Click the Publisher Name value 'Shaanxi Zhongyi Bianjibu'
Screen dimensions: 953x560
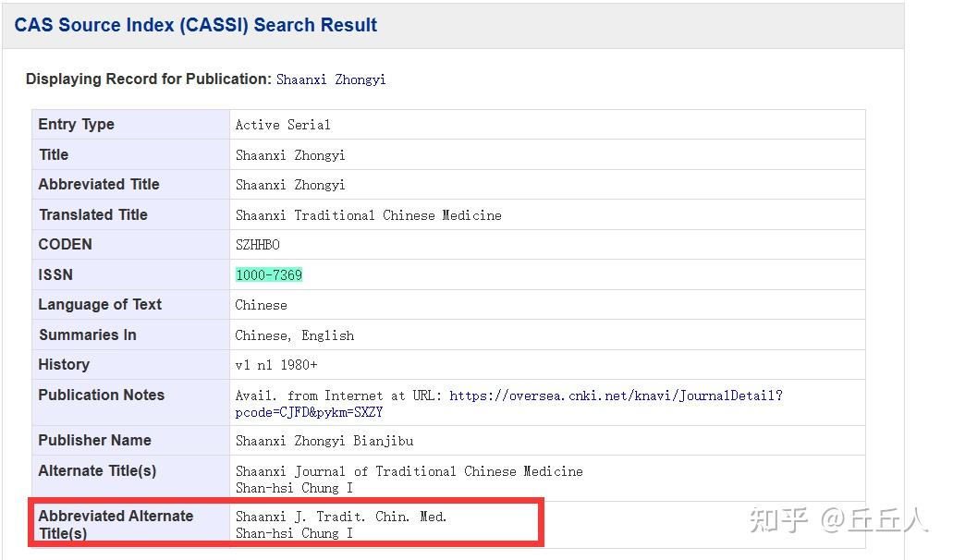[324, 441]
